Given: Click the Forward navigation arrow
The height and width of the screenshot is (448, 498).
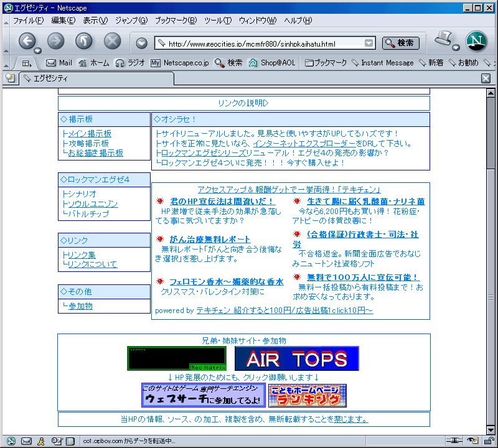Looking at the screenshot, I should click(55, 41).
